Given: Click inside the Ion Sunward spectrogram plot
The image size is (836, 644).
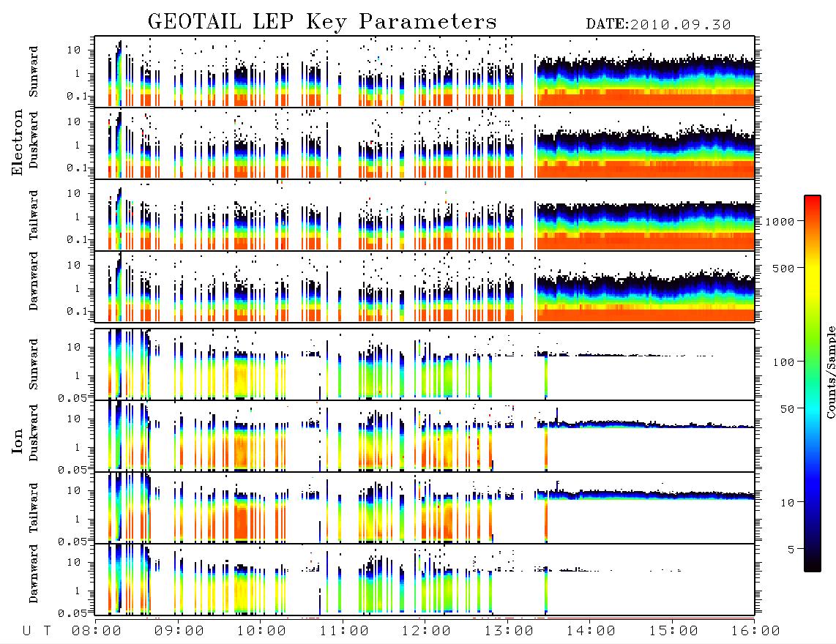Looking at the screenshot, I should (425, 364).
